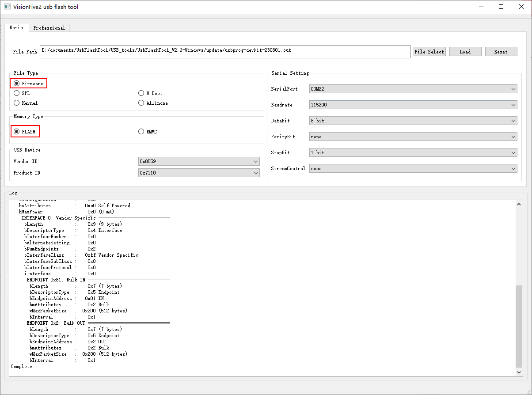Open the Professional tab

tap(49, 28)
